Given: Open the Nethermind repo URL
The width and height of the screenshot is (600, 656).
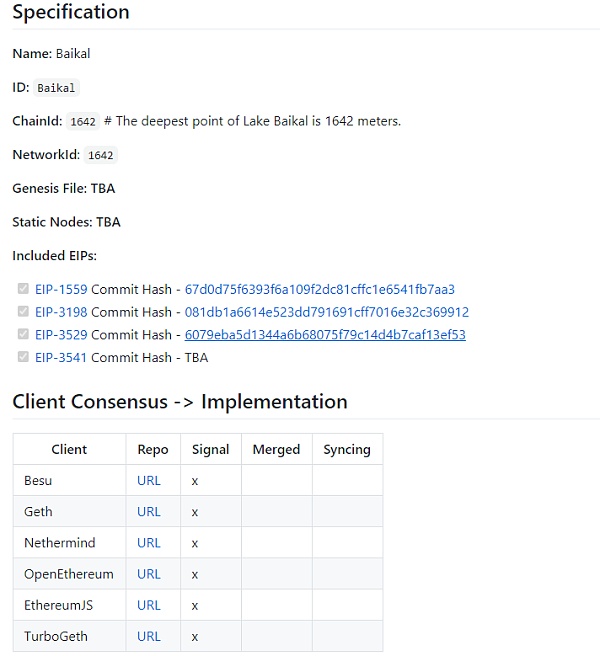Looking at the screenshot, I should pyautogui.click(x=149, y=543).
